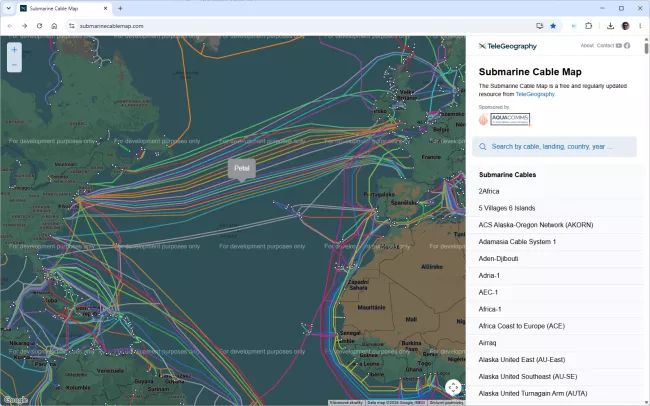The height and width of the screenshot is (406, 650).
Task: Click the Google logo on map
Action: tap(16, 400)
